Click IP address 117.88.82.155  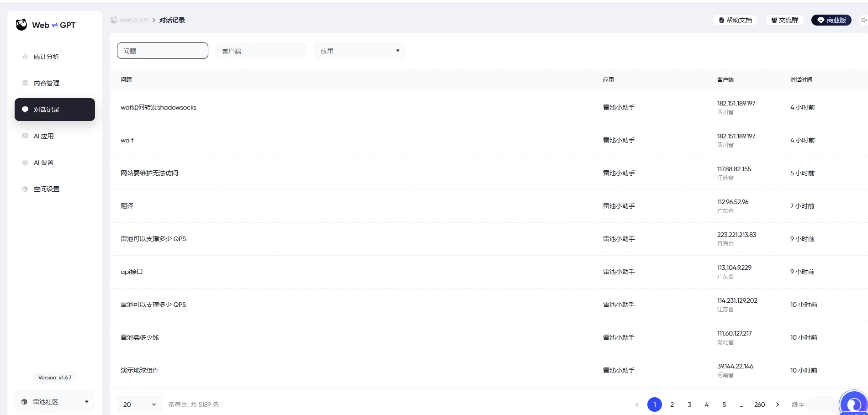734,169
